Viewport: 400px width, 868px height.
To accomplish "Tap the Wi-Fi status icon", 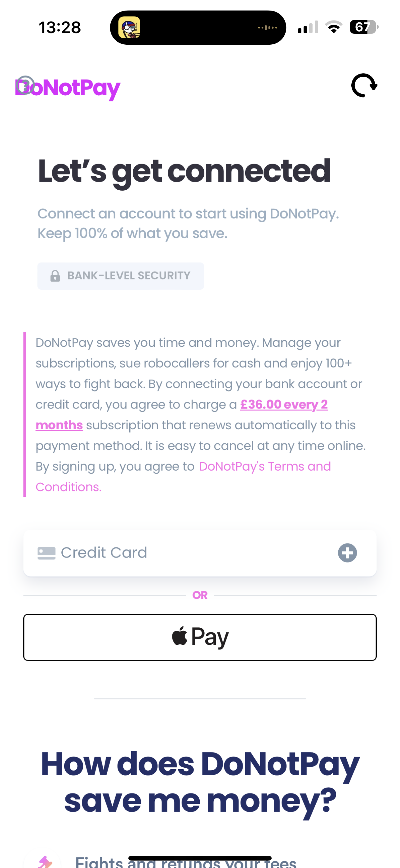I will click(x=334, y=27).
